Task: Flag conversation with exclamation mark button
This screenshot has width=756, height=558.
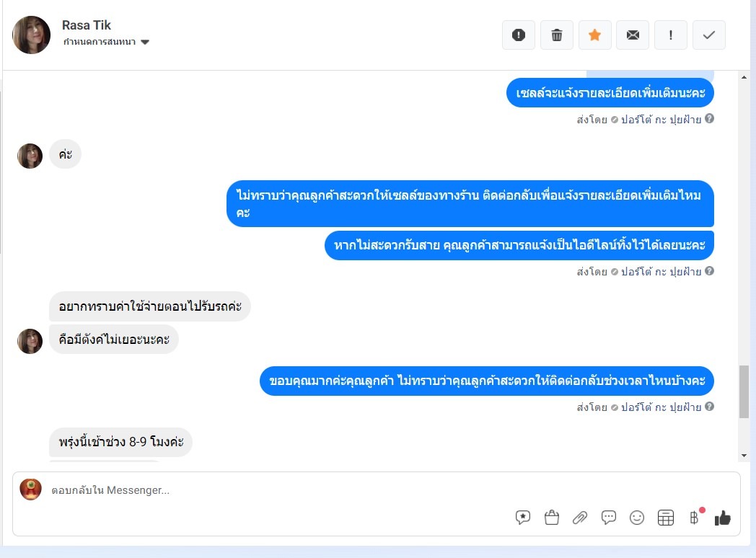Action: tap(671, 35)
